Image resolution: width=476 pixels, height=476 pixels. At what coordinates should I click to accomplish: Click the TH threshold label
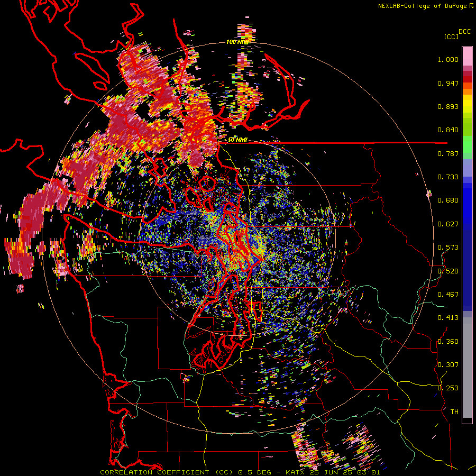click(x=454, y=412)
